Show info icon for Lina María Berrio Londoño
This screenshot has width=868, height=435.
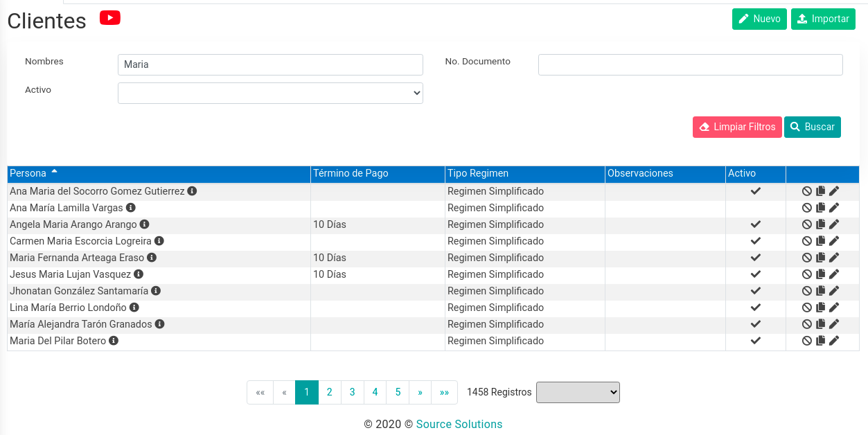tap(134, 308)
